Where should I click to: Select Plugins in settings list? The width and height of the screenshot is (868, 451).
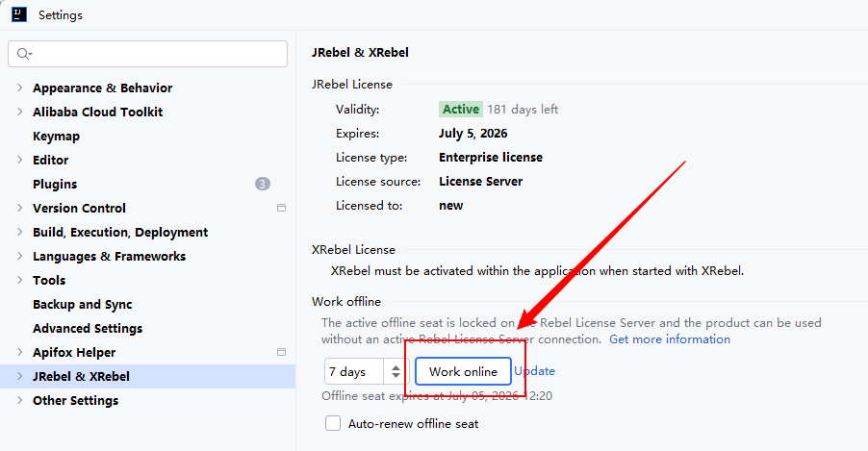point(55,184)
